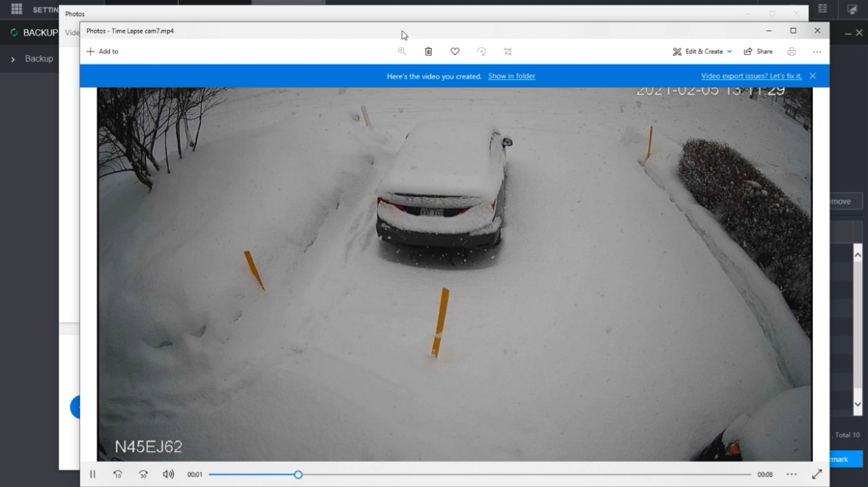Click the video seek bar handle

tap(298, 474)
